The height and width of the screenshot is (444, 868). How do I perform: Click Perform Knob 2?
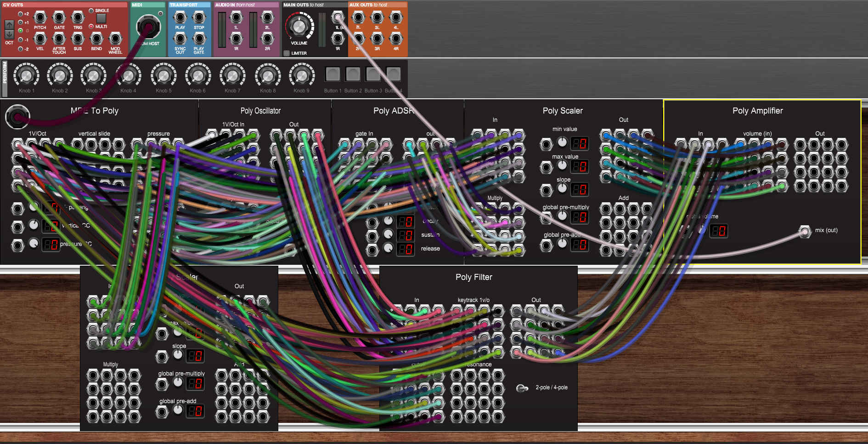(60, 75)
